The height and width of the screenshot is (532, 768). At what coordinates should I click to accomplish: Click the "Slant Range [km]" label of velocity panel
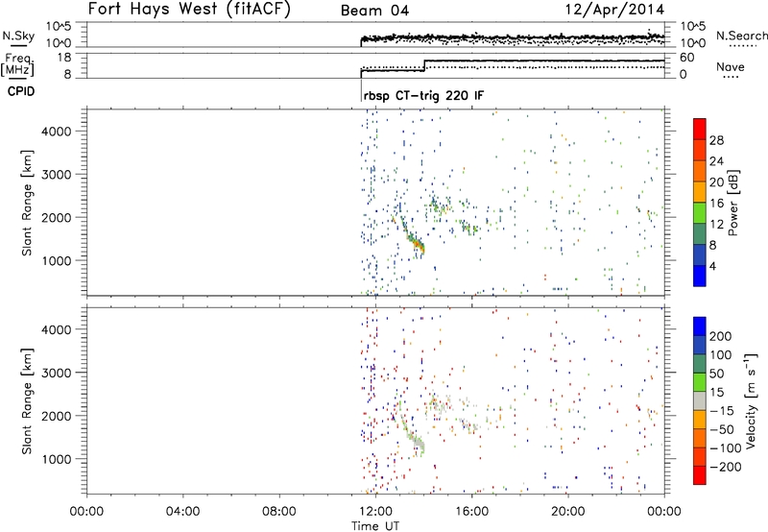[x=27, y=401]
